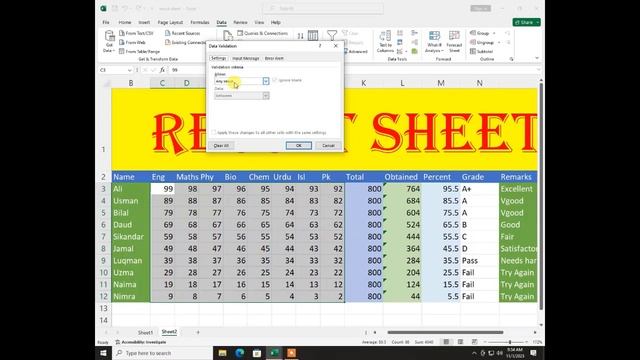
Task: Open the Outline group dialog launcher
Action: pos(511,59)
